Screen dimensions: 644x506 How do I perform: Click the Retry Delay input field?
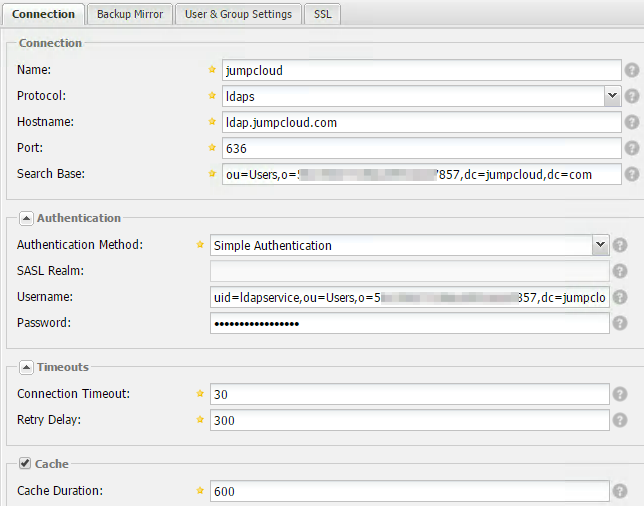409,420
